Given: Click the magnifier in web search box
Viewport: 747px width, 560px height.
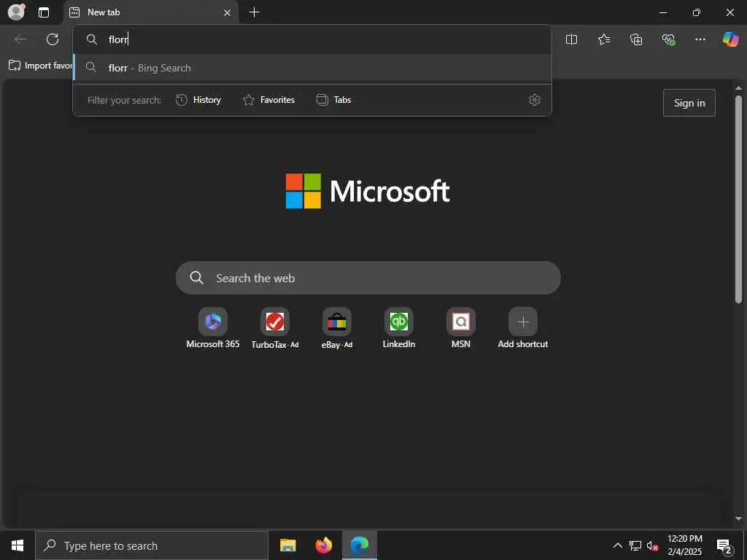Looking at the screenshot, I should click(197, 278).
